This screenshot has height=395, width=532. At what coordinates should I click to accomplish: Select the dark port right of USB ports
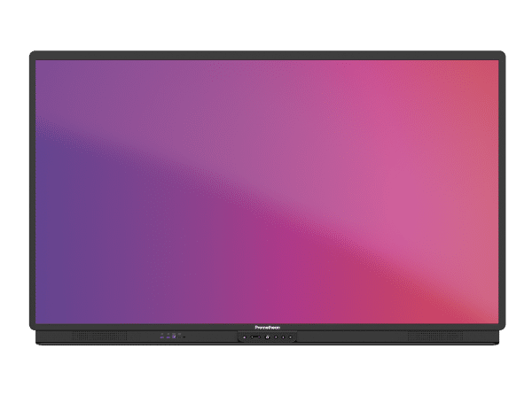178,337
